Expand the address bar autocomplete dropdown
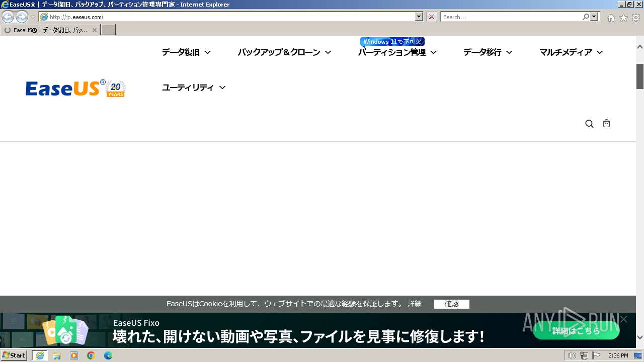The height and width of the screenshot is (362, 644). point(419,17)
